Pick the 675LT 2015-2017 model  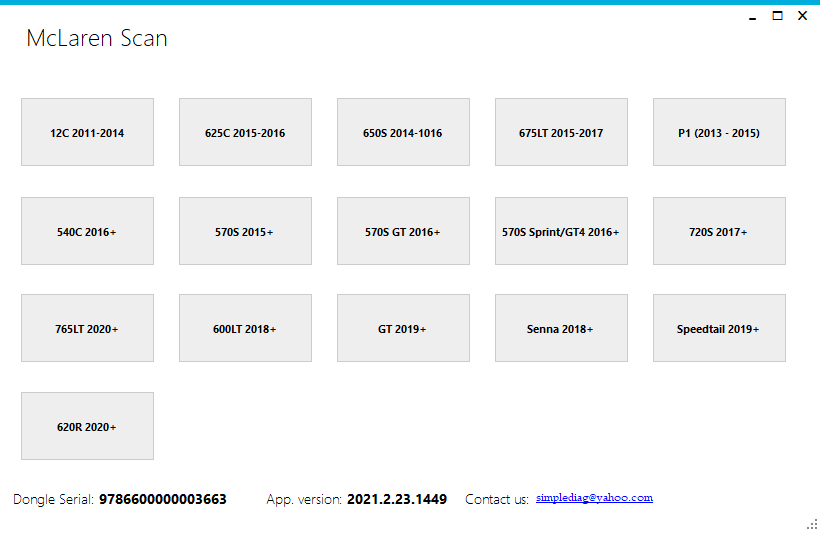point(561,132)
